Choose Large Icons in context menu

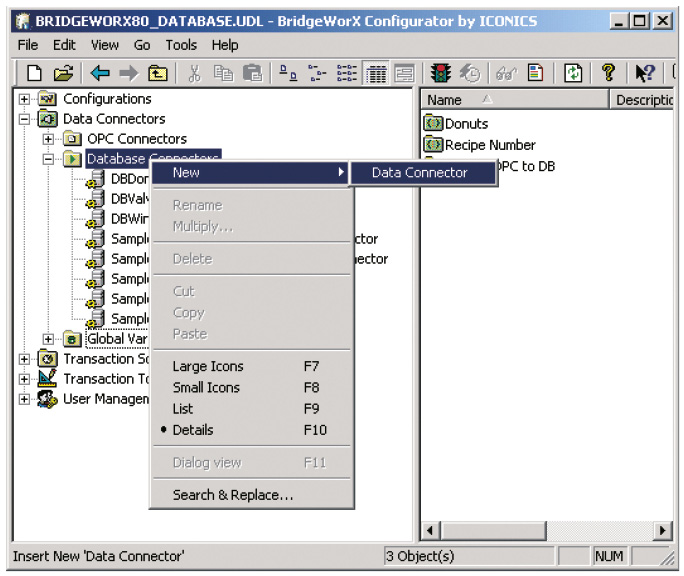[x=251, y=366]
